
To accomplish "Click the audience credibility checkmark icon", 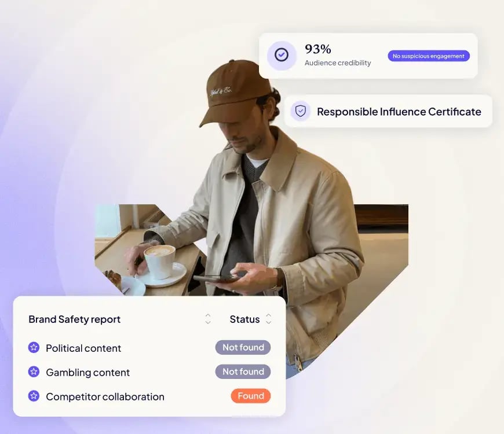I will (x=282, y=55).
